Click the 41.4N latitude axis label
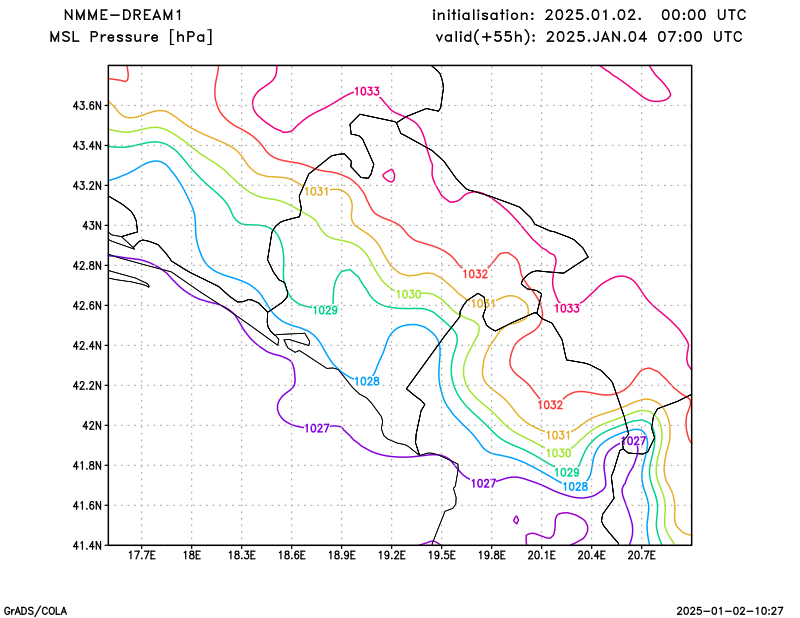800x618 pixels. click(87, 546)
